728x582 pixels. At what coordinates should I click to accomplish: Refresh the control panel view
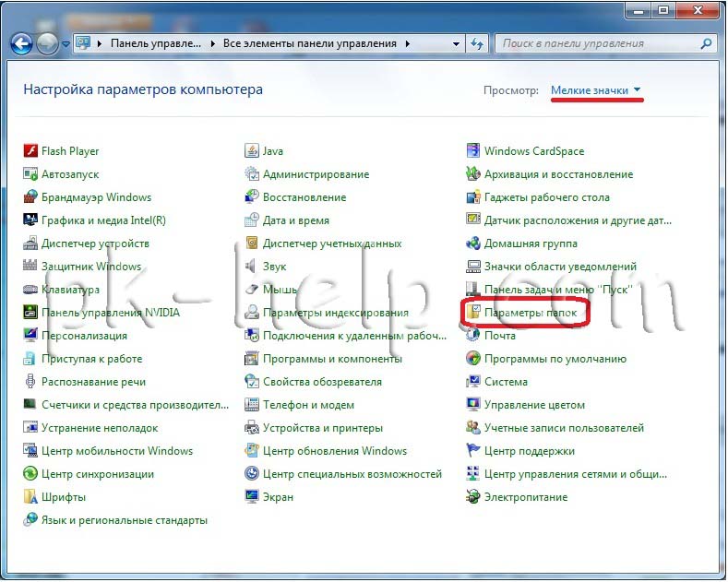[x=477, y=44]
